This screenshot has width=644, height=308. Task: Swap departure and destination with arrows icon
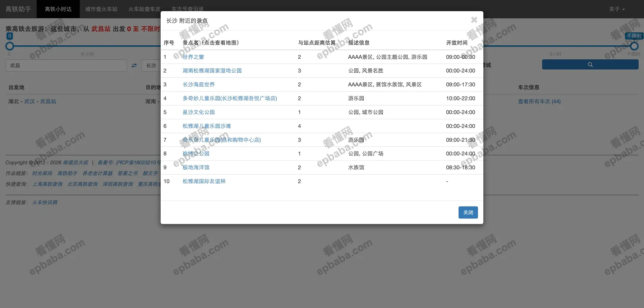(134, 65)
